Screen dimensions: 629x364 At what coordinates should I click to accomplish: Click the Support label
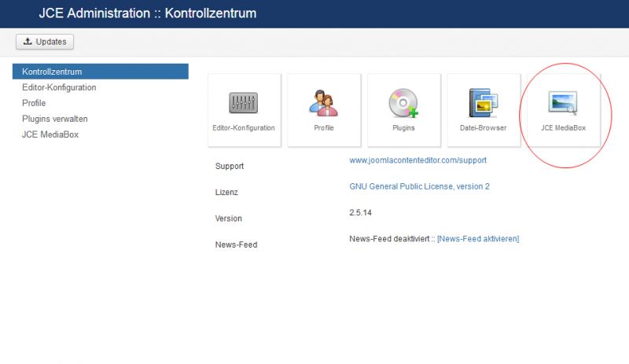click(x=230, y=166)
